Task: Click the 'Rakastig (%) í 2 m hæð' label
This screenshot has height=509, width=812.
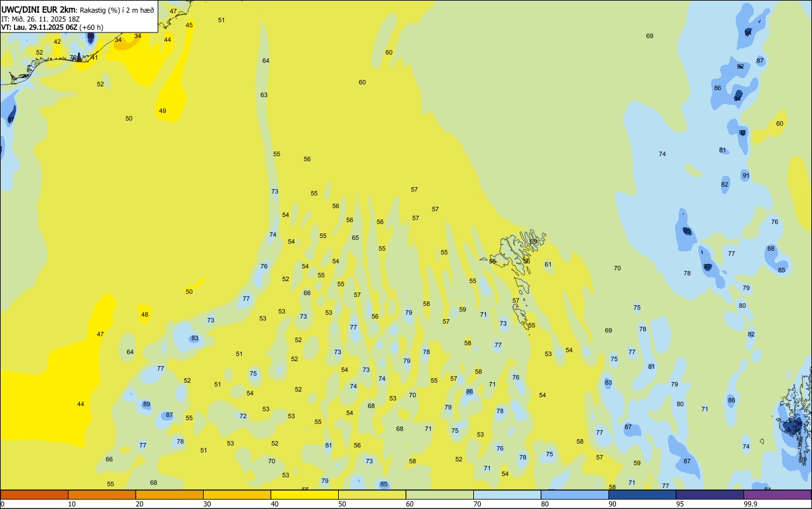Action: [117, 10]
